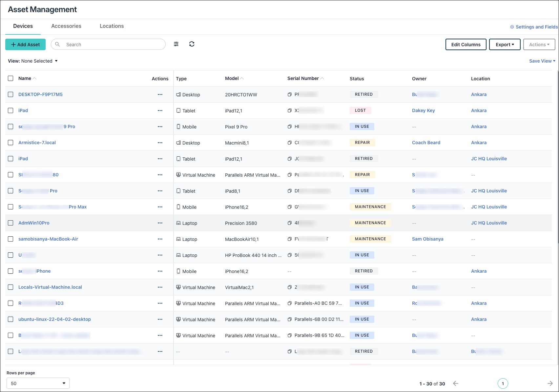Screen dimensions: 559x392
Task: Click the filter options icon beside search
Action: pos(176,44)
